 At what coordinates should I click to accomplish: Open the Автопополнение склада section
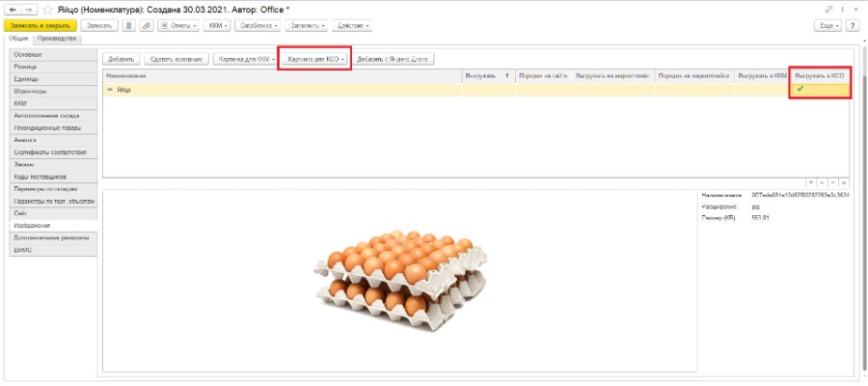(54, 116)
